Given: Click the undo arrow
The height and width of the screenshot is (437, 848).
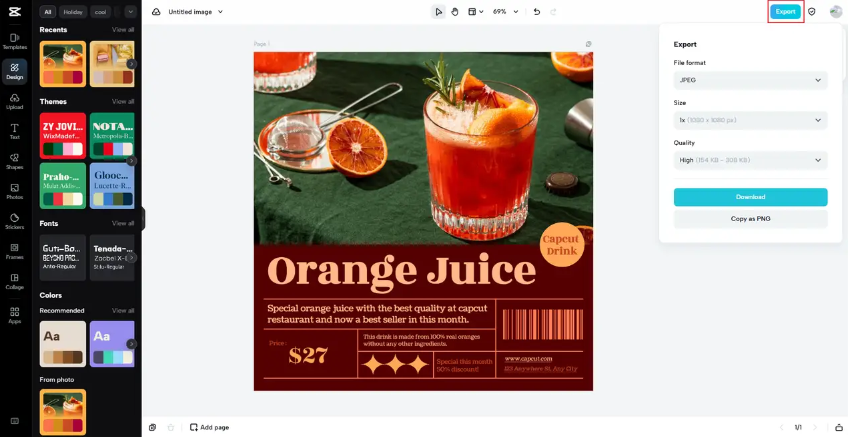Looking at the screenshot, I should (x=536, y=12).
